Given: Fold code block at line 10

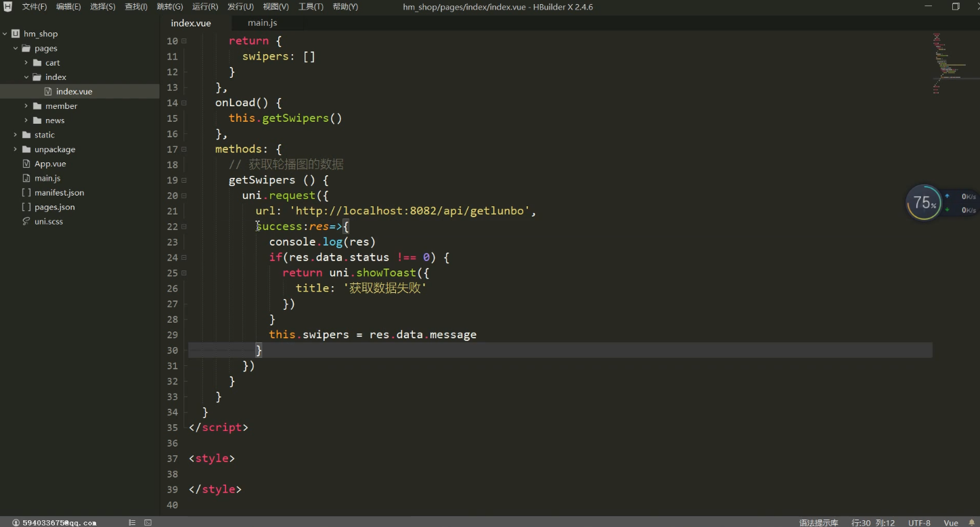Looking at the screenshot, I should [183, 41].
